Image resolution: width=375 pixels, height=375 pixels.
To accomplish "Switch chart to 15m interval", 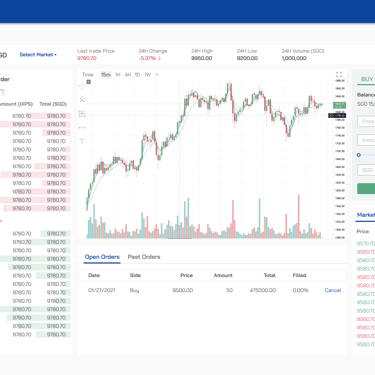I will (106, 75).
